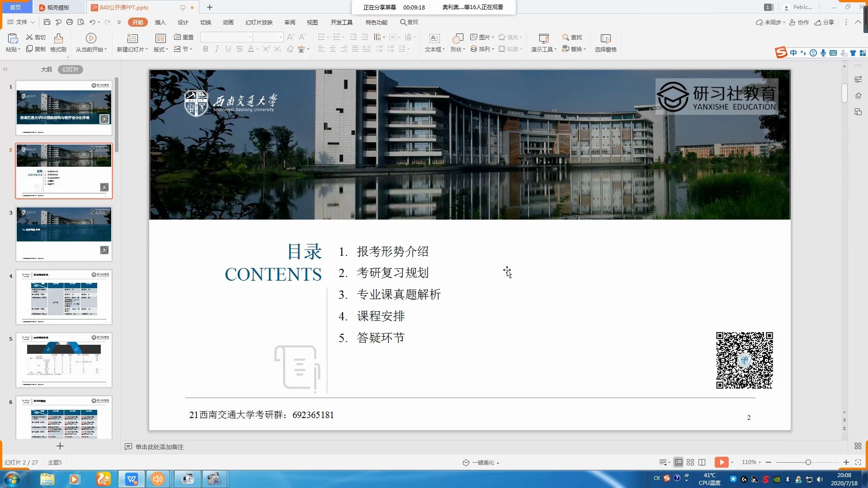Image resolution: width=868 pixels, height=488 pixels.
Task: Open the font name combo box
Action: [x=226, y=37]
